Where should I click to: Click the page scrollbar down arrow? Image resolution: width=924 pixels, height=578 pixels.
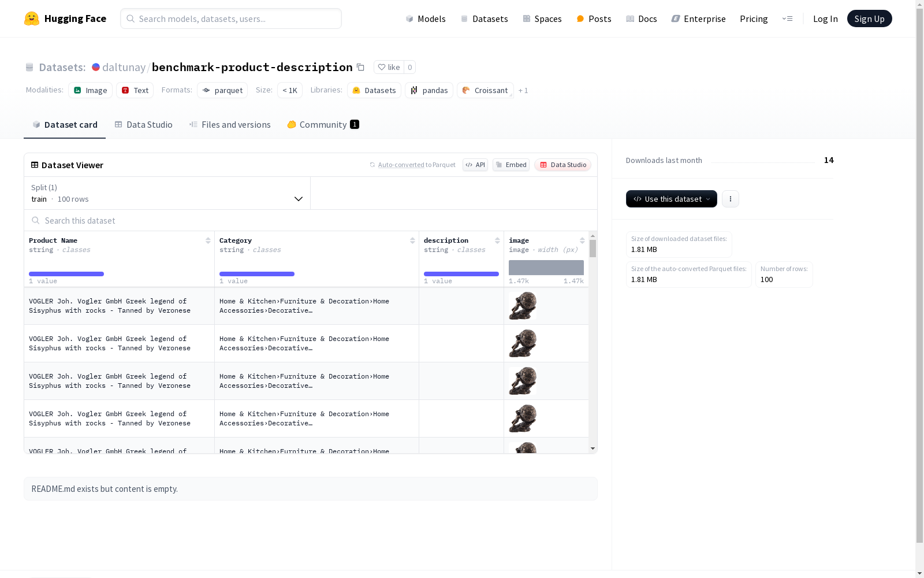coord(919,573)
